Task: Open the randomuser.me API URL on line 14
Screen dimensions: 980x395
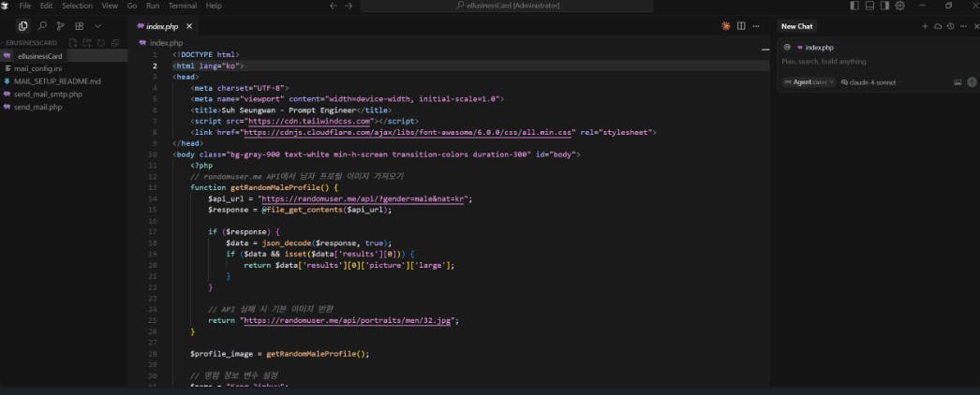Action: [x=364, y=198]
